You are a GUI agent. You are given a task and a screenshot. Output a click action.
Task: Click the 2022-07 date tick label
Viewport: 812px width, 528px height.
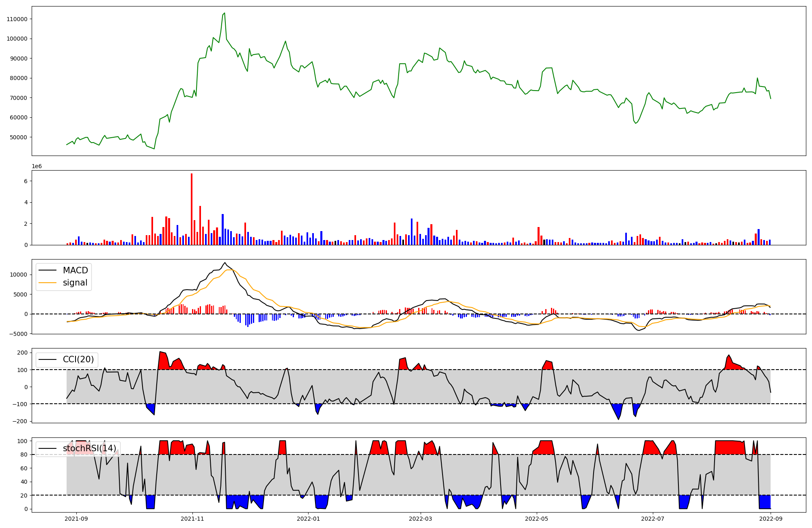coord(653,519)
